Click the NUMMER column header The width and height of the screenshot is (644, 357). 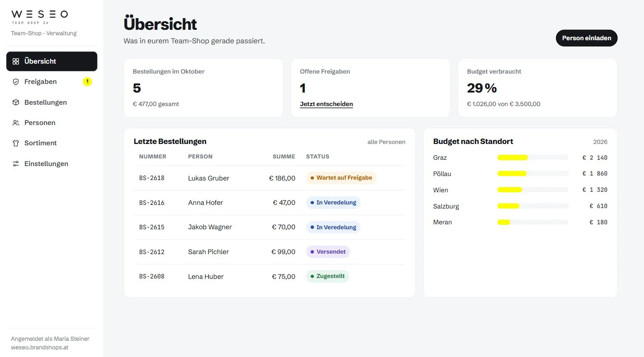point(153,157)
